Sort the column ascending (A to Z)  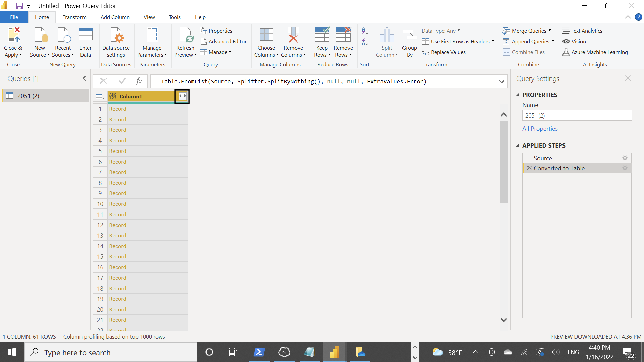(x=365, y=31)
